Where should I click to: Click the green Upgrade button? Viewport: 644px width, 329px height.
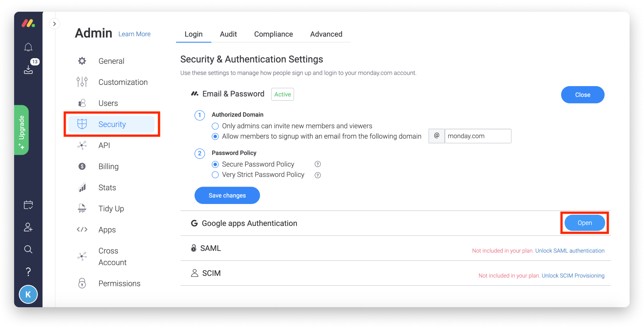click(21, 130)
